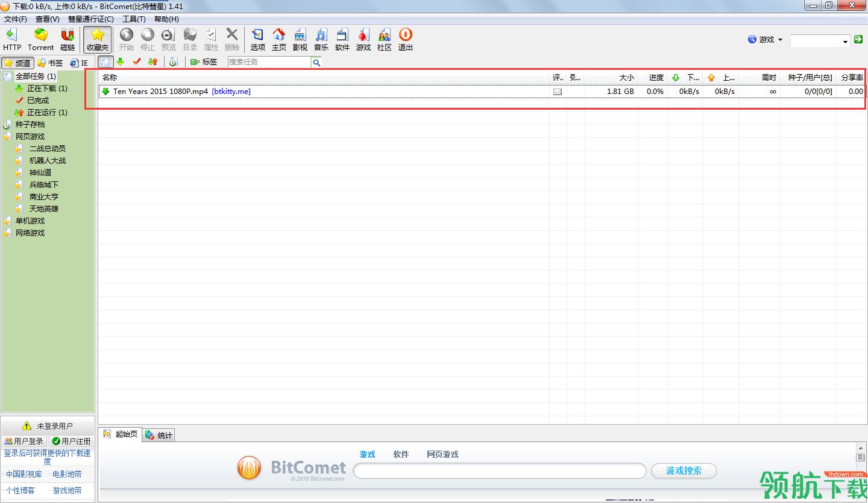868x503 pixels.
Task: Filter by running tasks arrows icon
Action: click(153, 62)
